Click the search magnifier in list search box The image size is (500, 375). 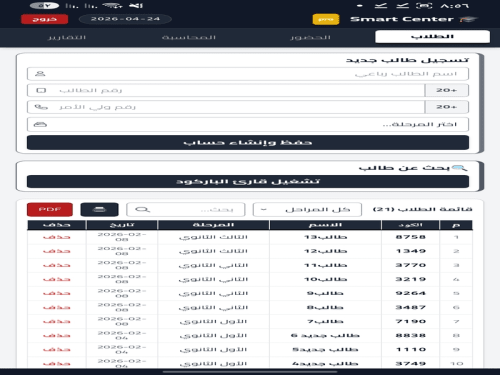click(x=143, y=210)
